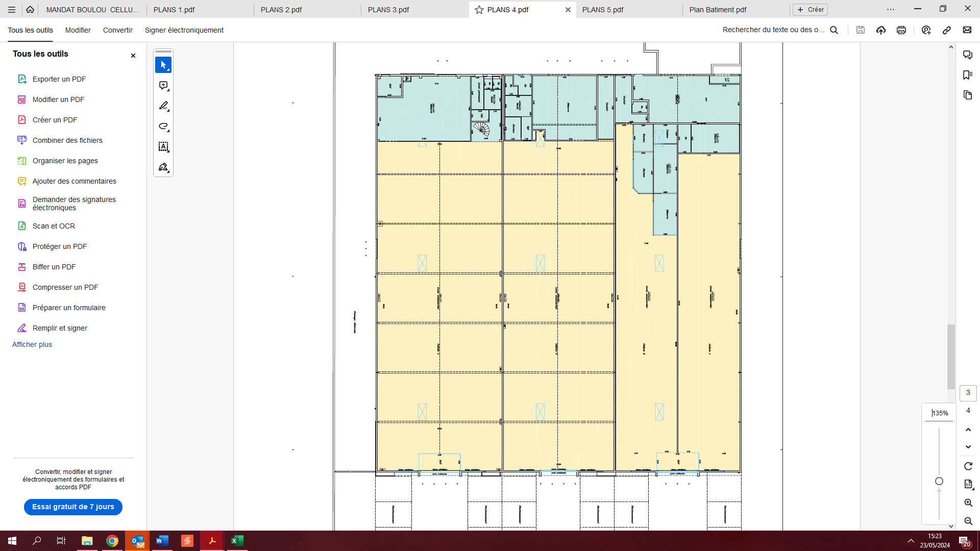Star the PLANS 4.pdf tab
Viewport: 980px width, 551px height.
[479, 10]
